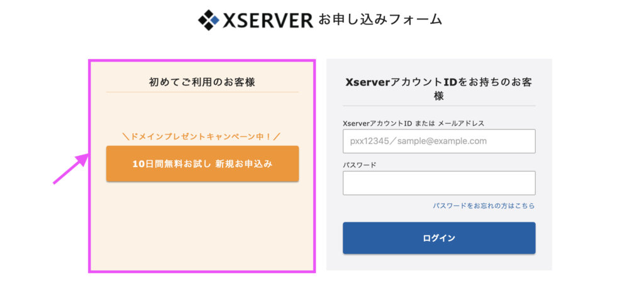Focus the パスワード input box
This screenshot has height=299, width=644.
pyautogui.click(x=439, y=183)
